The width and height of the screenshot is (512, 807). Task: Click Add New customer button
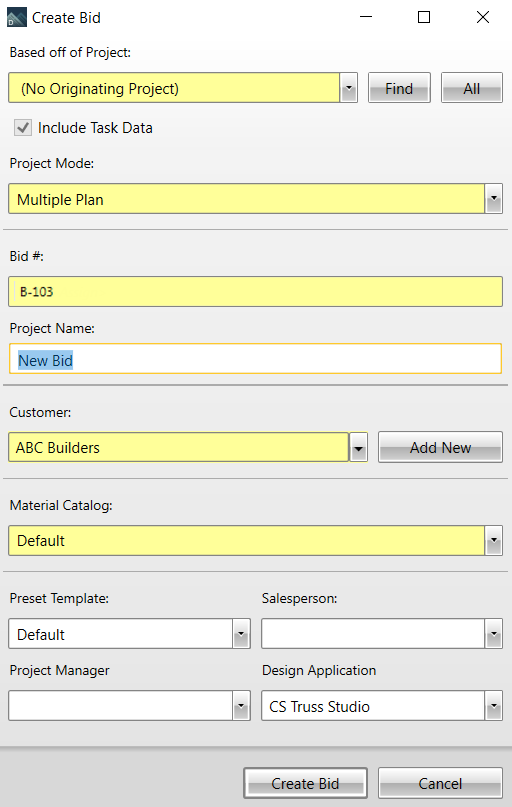(x=440, y=447)
